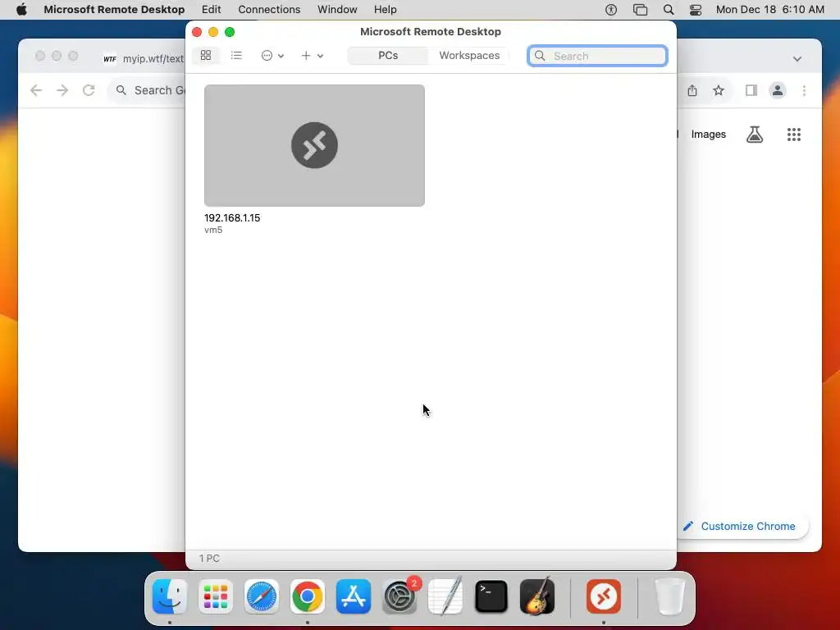
Task: Open the Window menu
Action: pos(337,10)
